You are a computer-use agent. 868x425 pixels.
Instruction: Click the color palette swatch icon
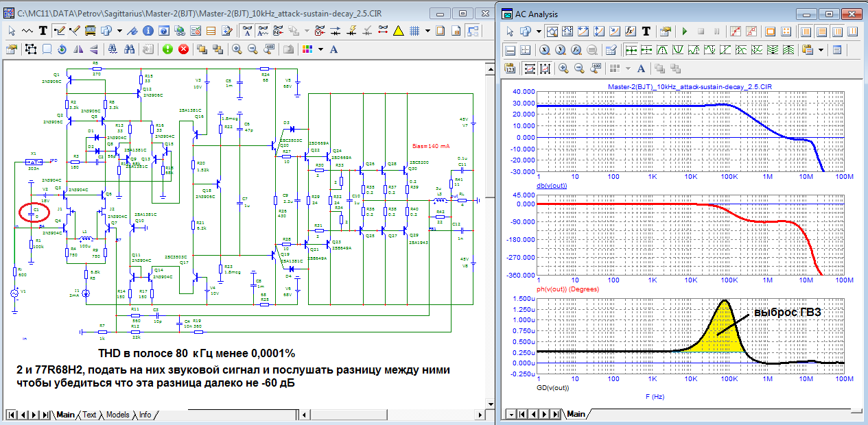click(307, 49)
